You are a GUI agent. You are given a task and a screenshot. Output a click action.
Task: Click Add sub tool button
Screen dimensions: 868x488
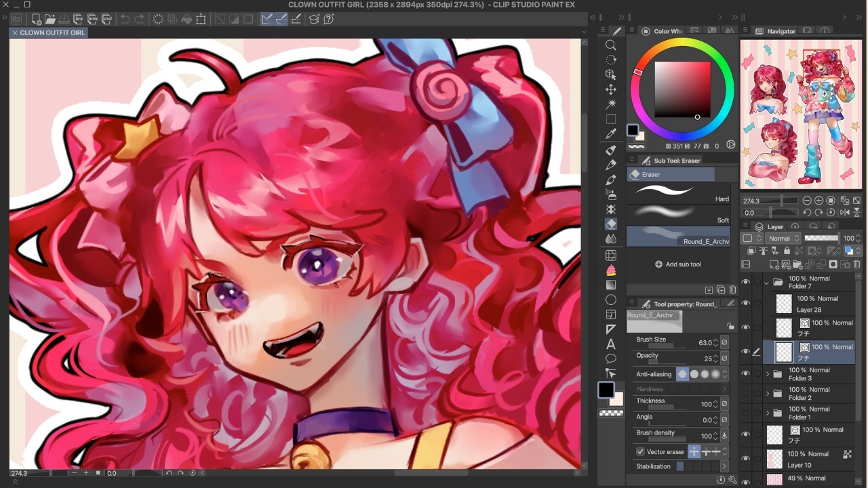(678, 264)
